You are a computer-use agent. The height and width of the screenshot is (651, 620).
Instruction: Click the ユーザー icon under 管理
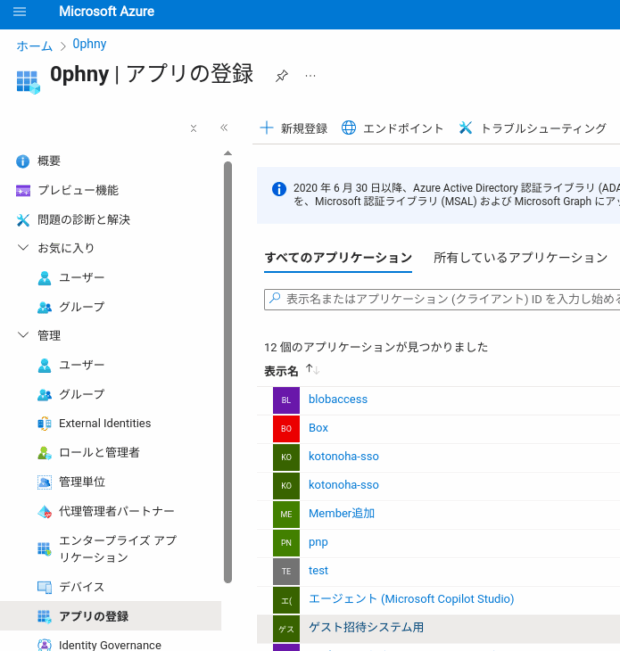[44, 365]
